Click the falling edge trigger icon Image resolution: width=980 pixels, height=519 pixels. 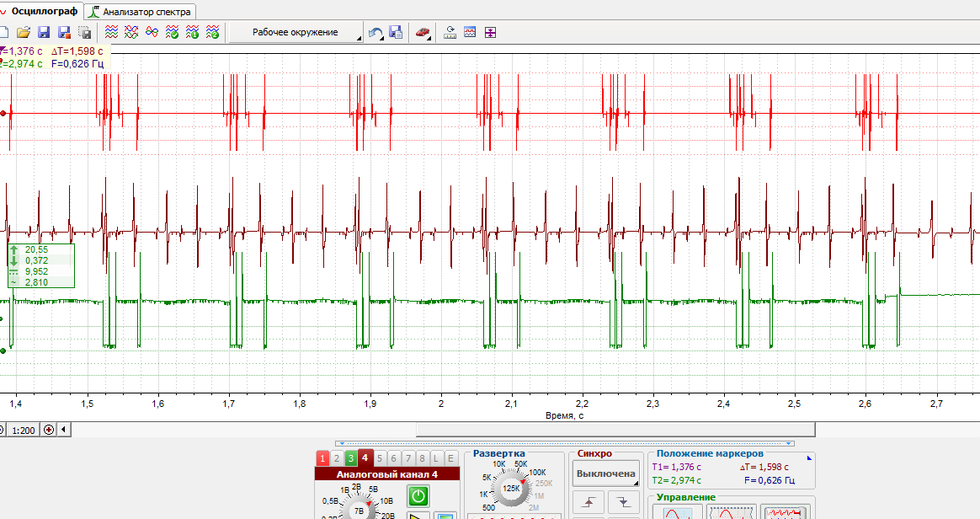(x=624, y=501)
